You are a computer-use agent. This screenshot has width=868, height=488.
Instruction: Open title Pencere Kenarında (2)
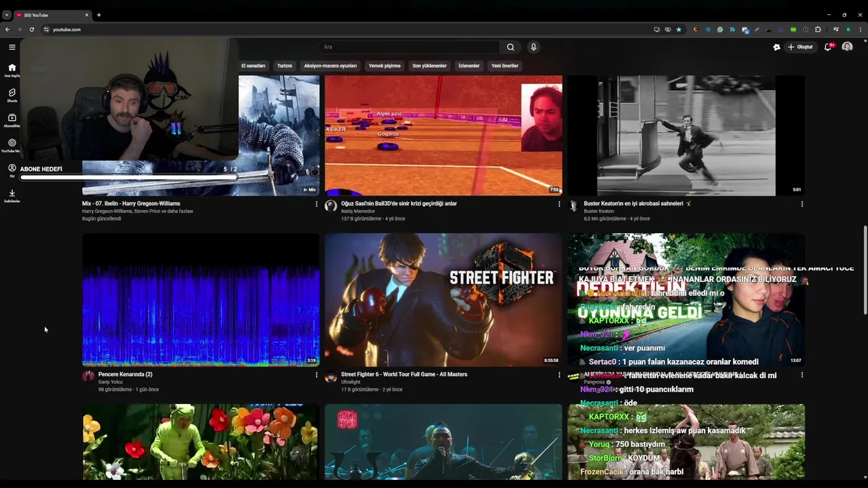(x=125, y=374)
